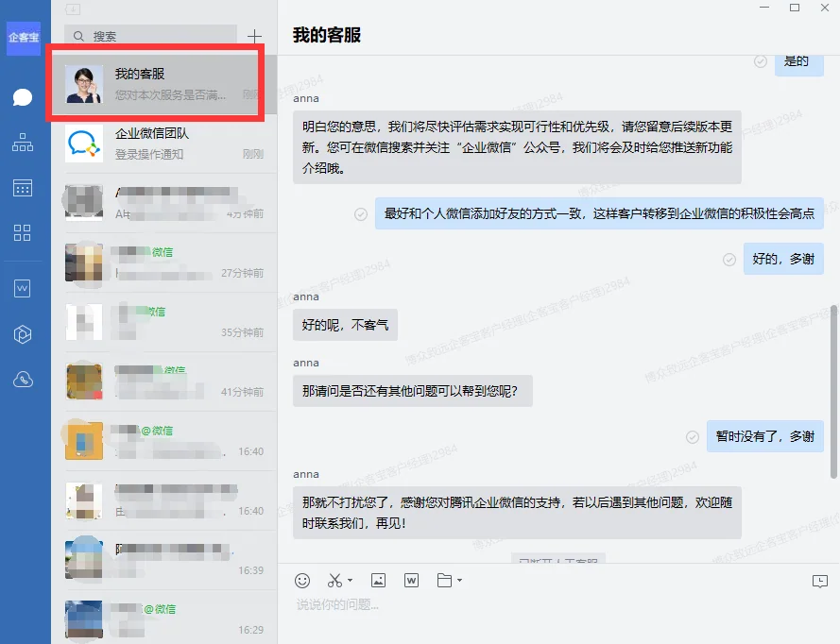
Task: Open the calendar sidebar icon
Action: point(23,188)
